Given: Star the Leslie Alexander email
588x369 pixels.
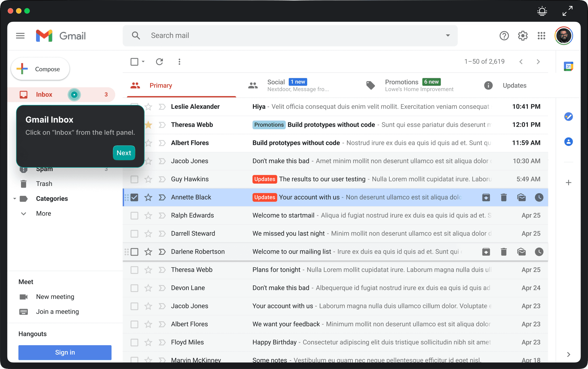Looking at the screenshot, I should click(x=148, y=107).
